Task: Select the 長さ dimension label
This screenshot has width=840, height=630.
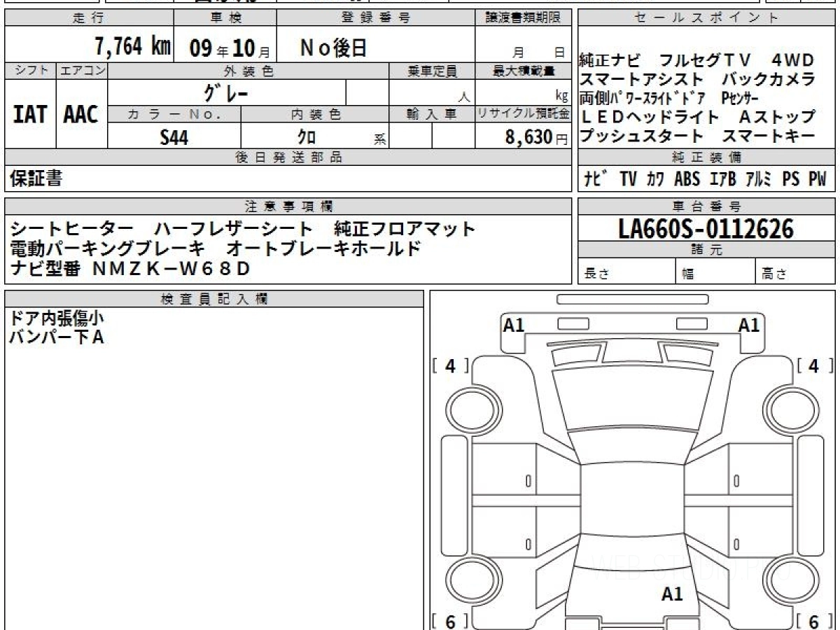Action: (x=596, y=274)
